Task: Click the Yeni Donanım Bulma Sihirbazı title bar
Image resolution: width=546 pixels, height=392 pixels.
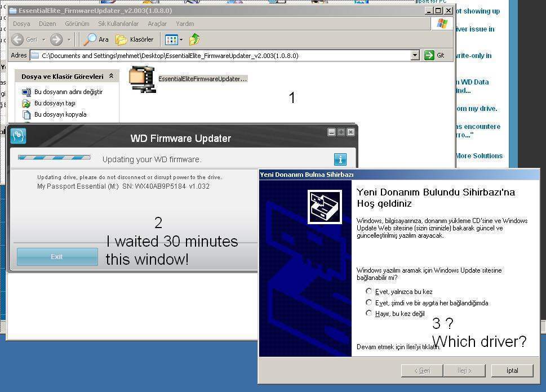Action: tap(399, 175)
